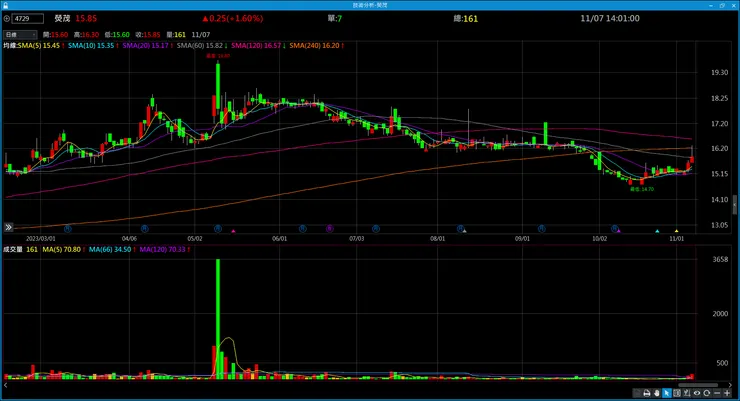Zoom out with the minus icon

tap(717, 393)
